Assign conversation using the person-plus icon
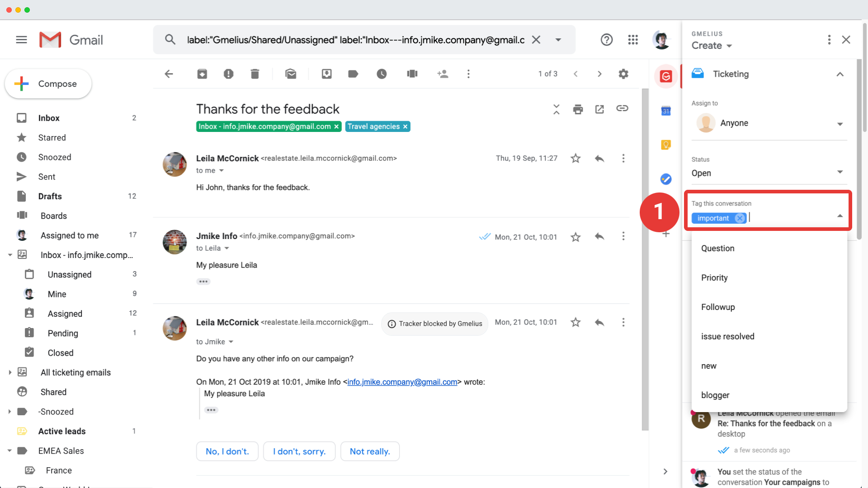868x488 pixels. tap(443, 74)
